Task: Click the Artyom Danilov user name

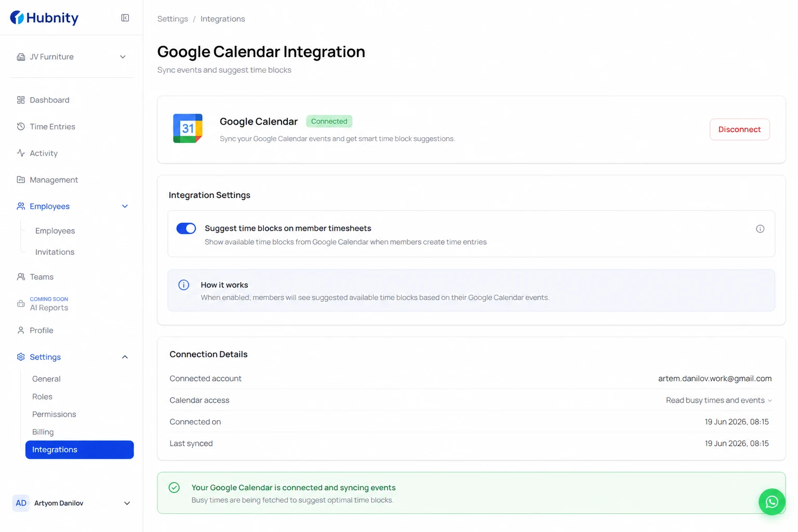Action: click(x=59, y=503)
